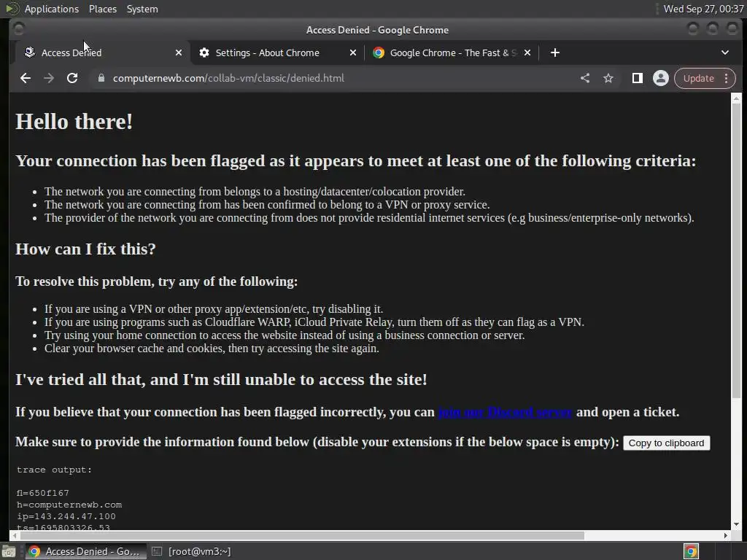
Task: Follow the join our Discord server link
Action: [x=505, y=412]
